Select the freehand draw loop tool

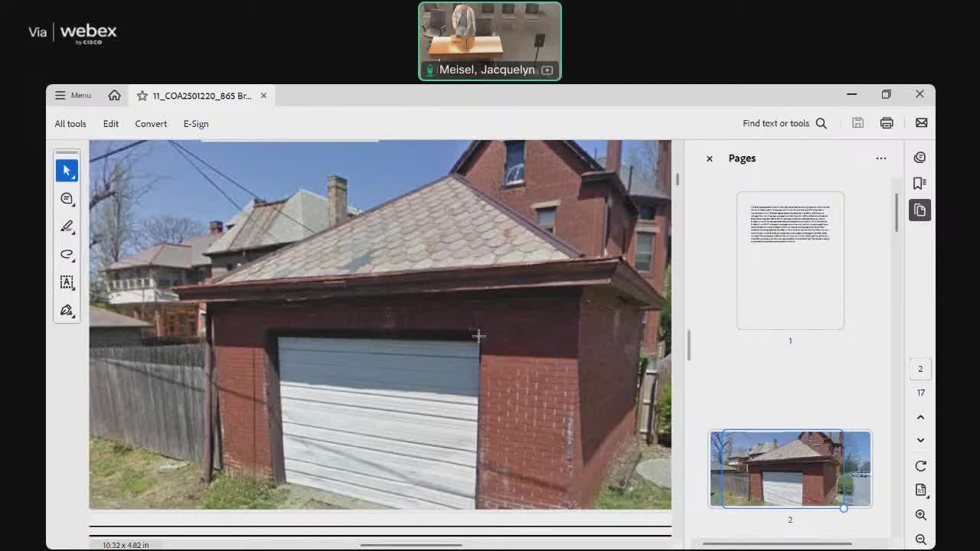point(67,254)
